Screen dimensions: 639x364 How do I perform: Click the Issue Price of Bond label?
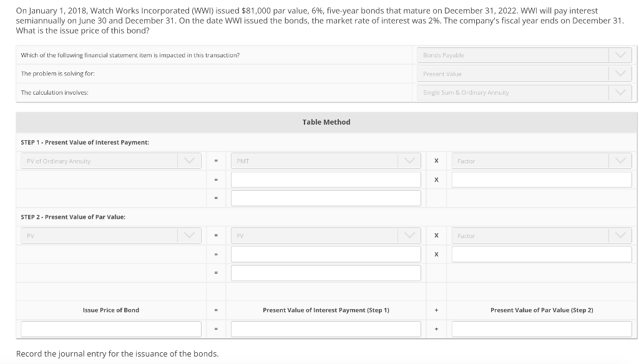tap(111, 310)
